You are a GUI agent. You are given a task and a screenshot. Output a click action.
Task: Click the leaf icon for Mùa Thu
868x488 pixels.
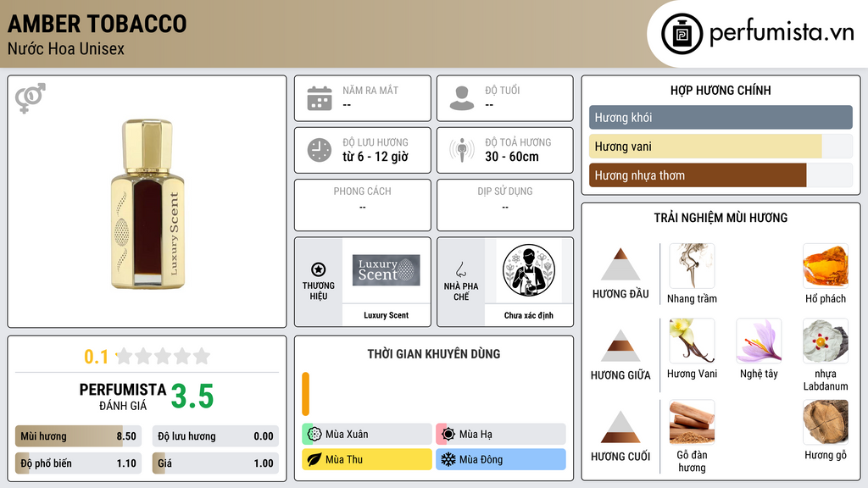coord(314,459)
